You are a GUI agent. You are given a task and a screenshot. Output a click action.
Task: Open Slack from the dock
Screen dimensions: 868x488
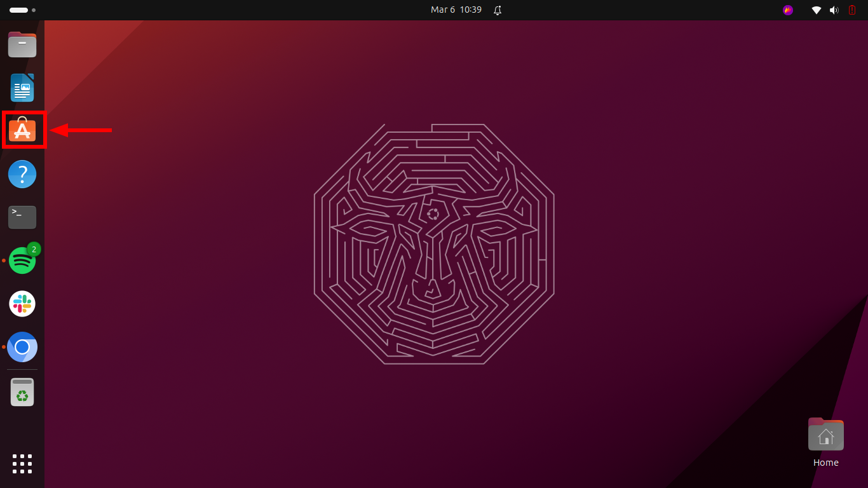pos(22,304)
